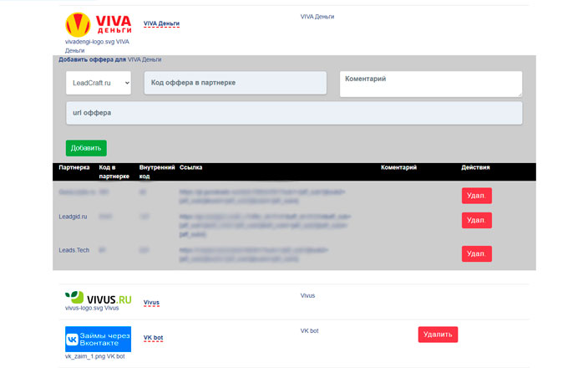Click the VIVUS.RU logo image

click(x=99, y=298)
